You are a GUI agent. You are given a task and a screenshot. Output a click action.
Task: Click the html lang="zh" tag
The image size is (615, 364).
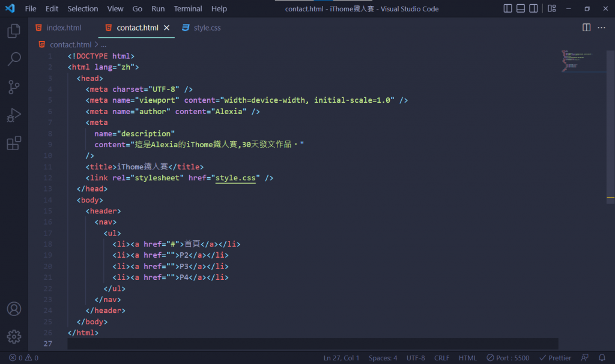(x=103, y=67)
